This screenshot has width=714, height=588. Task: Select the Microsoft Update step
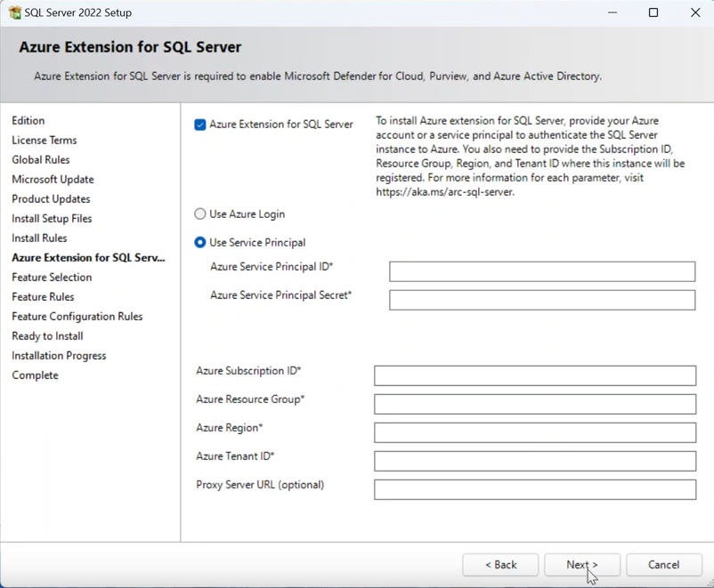[x=53, y=180]
